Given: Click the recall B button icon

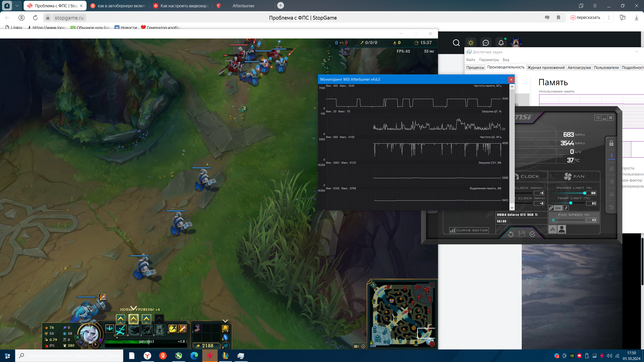Looking at the screenshot, I should (225, 337).
